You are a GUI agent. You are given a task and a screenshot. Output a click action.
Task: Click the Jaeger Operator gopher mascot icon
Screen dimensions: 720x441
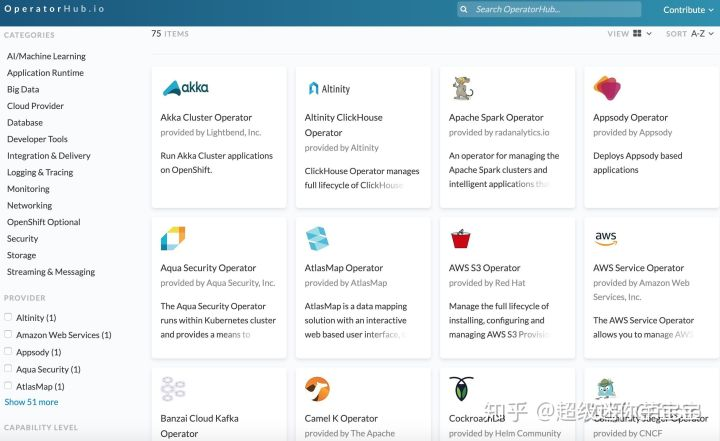(606, 389)
